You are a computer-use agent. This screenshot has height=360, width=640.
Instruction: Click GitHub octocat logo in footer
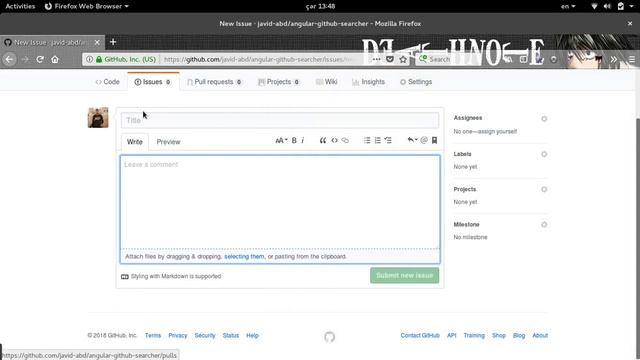pyautogui.click(x=330, y=337)
